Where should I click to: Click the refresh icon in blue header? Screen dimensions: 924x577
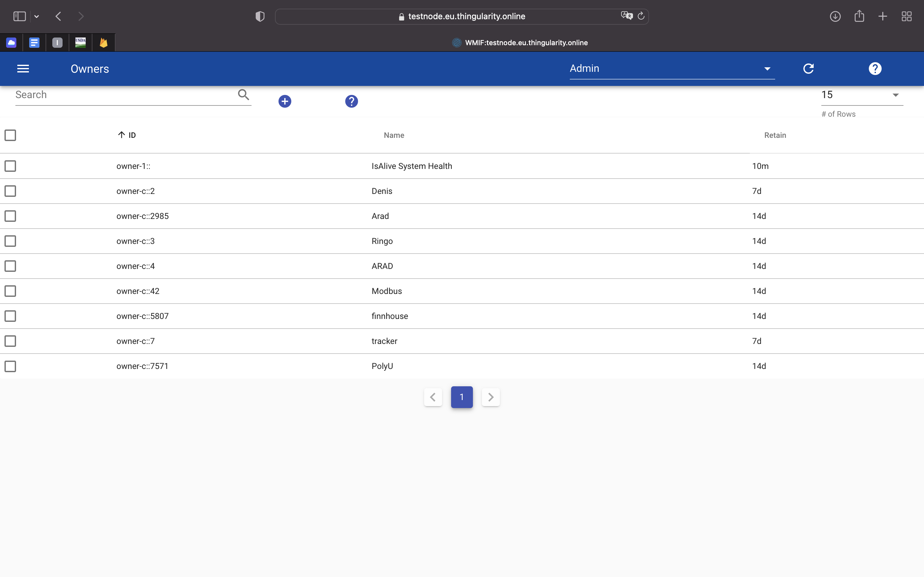808,69
